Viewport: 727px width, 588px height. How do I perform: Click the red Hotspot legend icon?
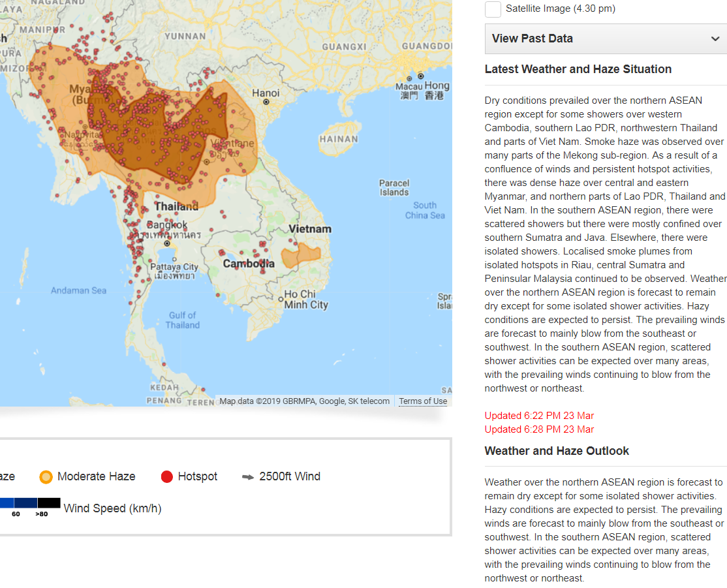167,477
